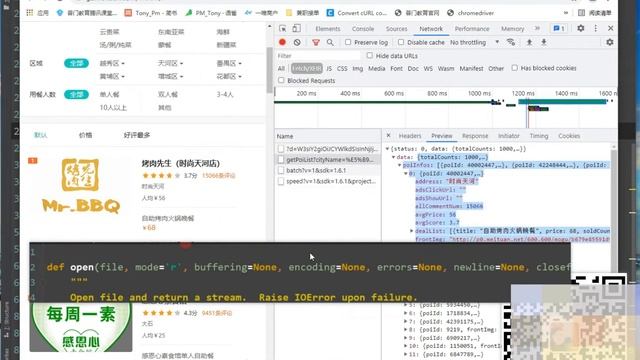
Task: Open the reading list button
Action: 595,13
